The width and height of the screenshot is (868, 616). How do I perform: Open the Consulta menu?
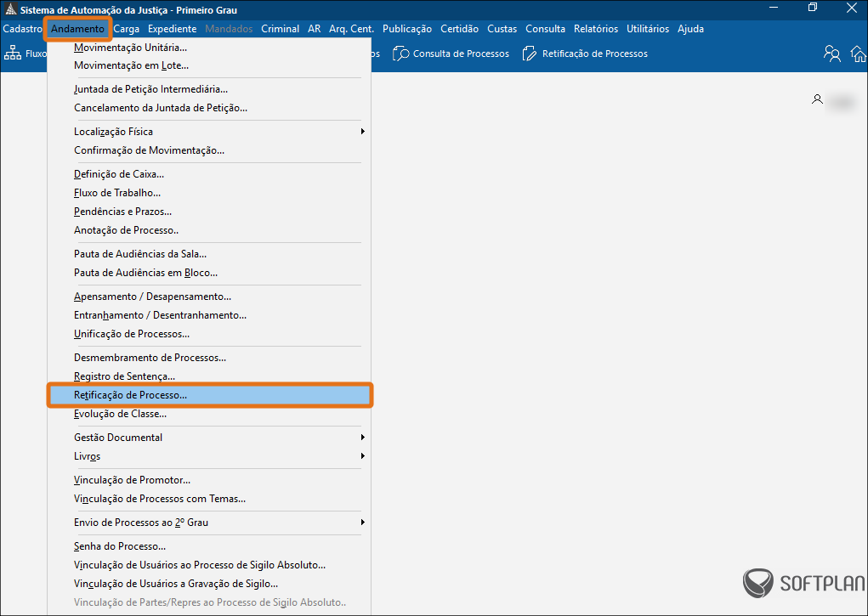coord(545,29)
